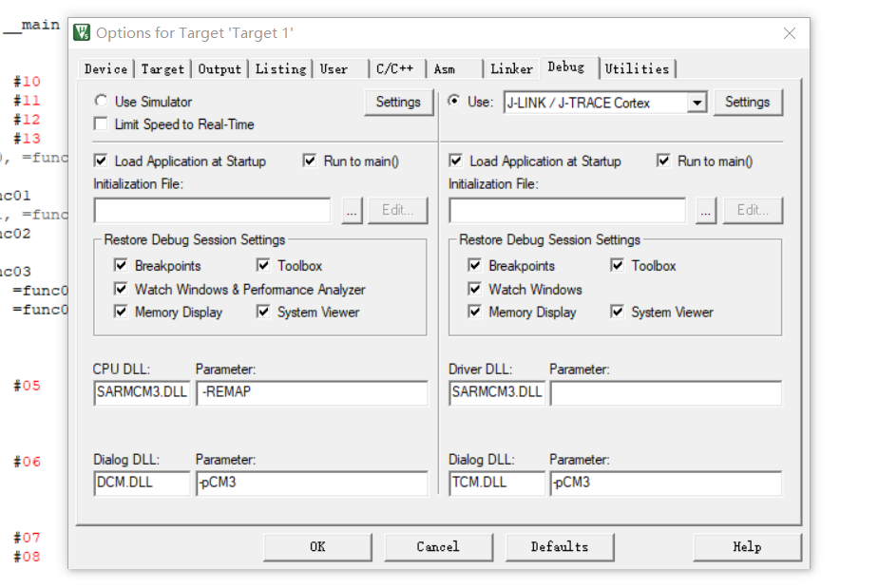
Task: Toggle driver Watch Windows checkbox
Action: click(475, 289)
